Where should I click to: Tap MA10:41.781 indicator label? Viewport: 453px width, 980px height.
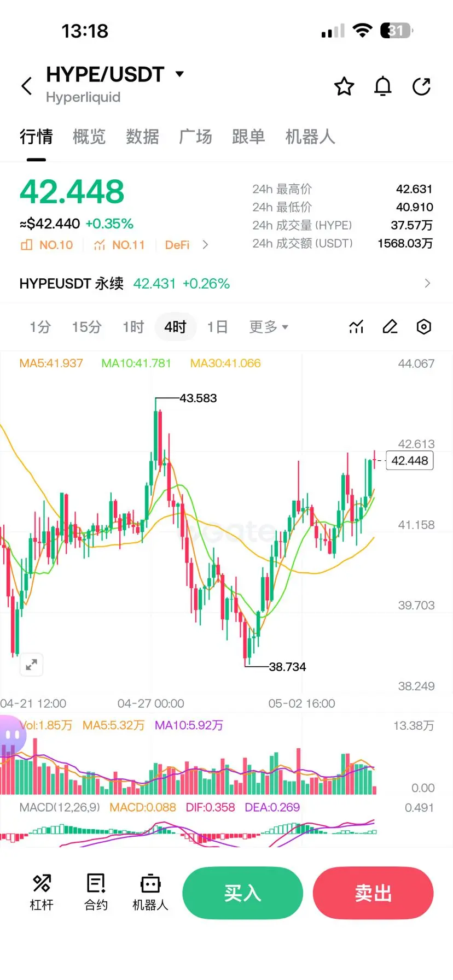136,363
